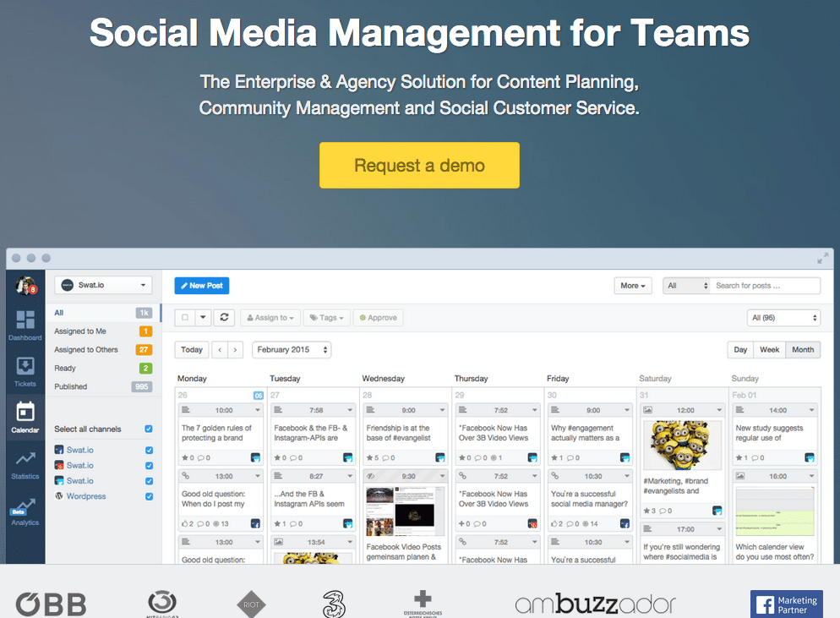This screenshot has width=840, height=618.
Task: Switch to Month view
Action: tap(803, 349)
